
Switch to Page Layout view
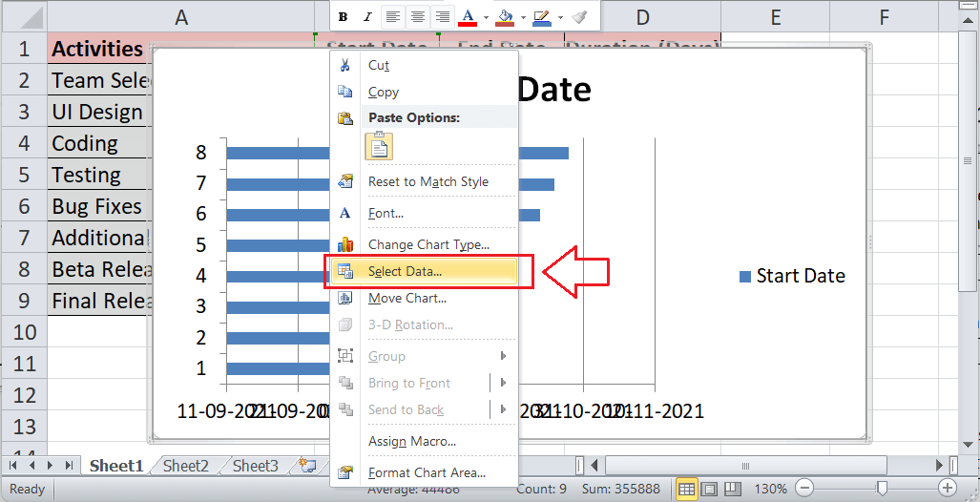pos(710,489)
